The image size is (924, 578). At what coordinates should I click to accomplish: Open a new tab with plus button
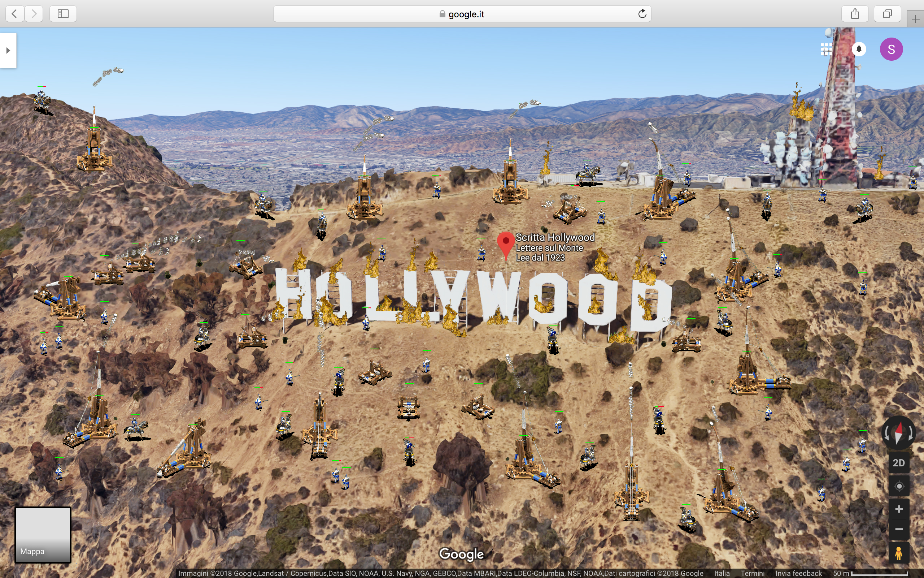(915, 19)
